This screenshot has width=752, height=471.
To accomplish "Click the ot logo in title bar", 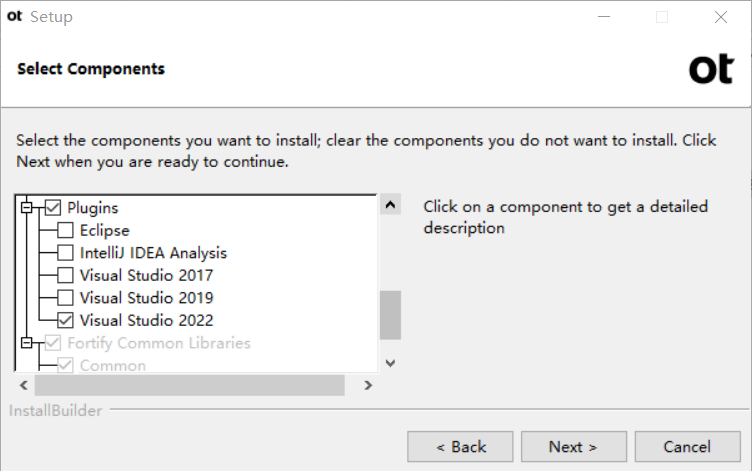I will pos(14,16).
